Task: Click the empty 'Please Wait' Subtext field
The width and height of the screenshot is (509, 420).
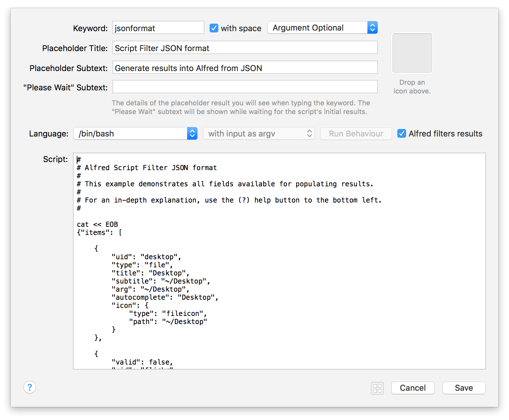Action: (x=245, y=87)
